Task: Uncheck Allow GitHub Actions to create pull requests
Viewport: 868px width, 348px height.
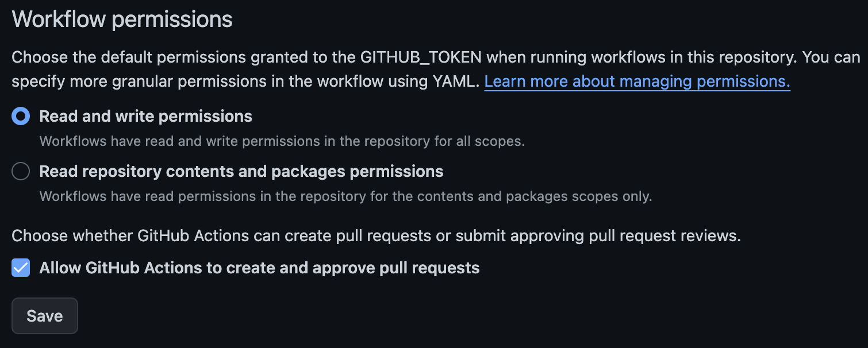Action: (x=21, y=268)
